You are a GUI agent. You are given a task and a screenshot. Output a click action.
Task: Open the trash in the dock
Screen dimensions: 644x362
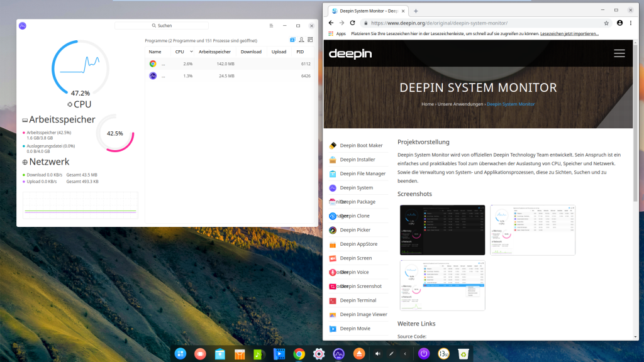coord(463,354)
